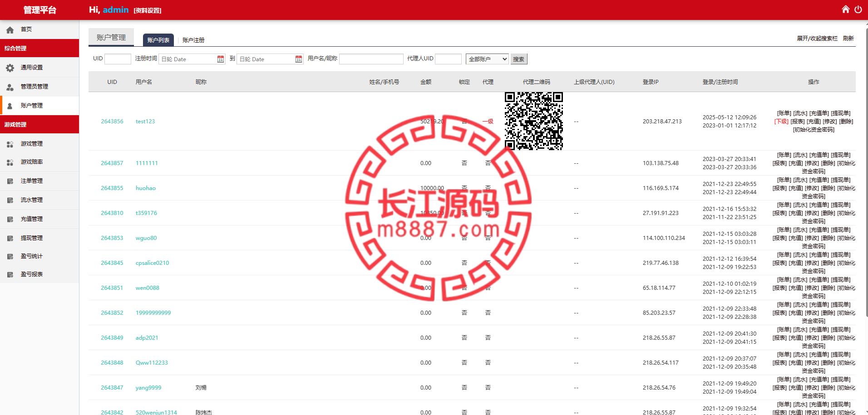Click [下级] subordinates link for test123

click(781, 122)
